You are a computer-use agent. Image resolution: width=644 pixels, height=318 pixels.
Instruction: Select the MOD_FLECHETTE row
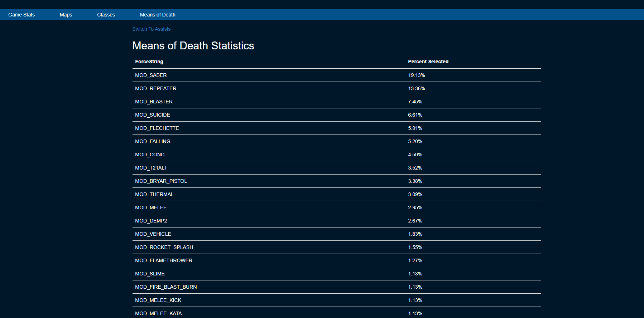tap(157, 128)
